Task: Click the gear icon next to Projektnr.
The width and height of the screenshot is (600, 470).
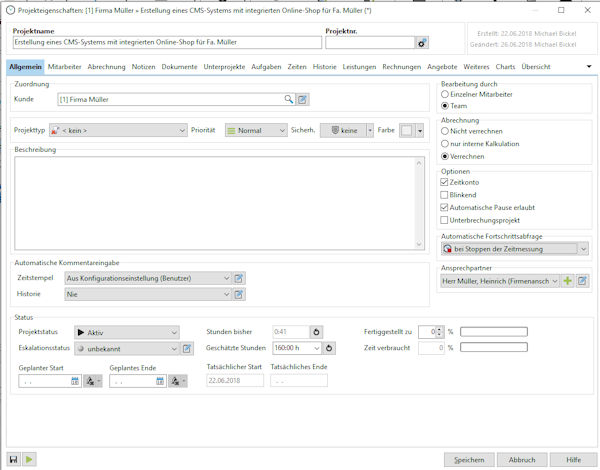Action: pos(422,43)
